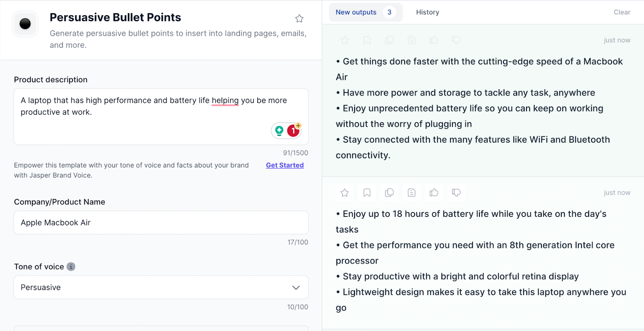Click the Persuasive tone of voice field
Image resolution: width=644 pixels, height=331 pixels.
click(161, 287)
